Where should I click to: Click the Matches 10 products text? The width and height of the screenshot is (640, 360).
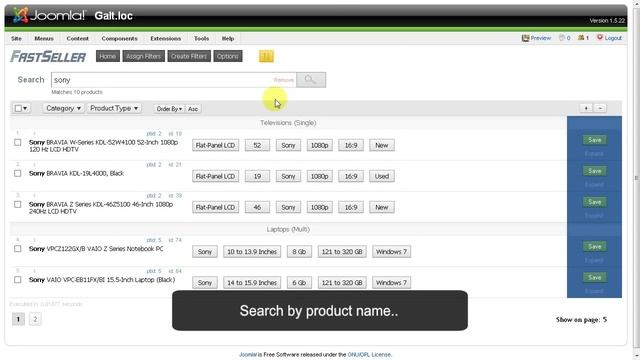point(77,92)
